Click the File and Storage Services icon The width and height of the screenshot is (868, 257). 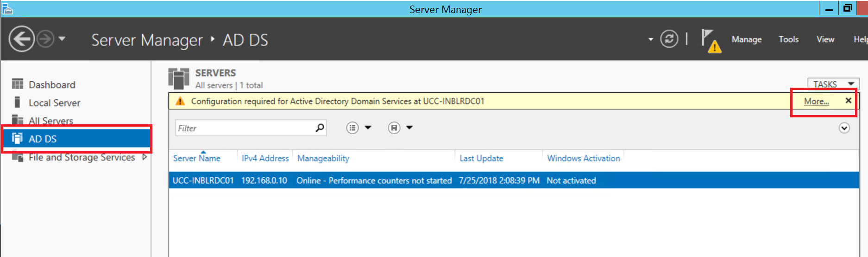coord(18,156)
